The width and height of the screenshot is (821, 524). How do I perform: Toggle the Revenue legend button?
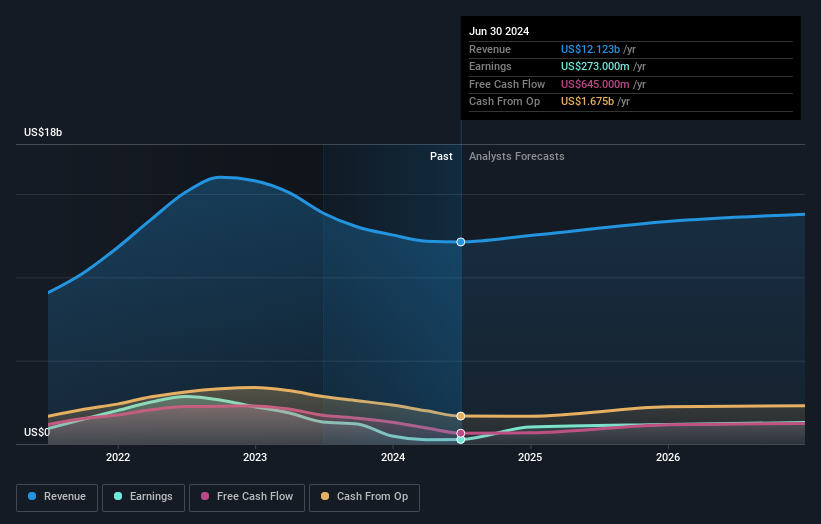(x=57, y=497)
